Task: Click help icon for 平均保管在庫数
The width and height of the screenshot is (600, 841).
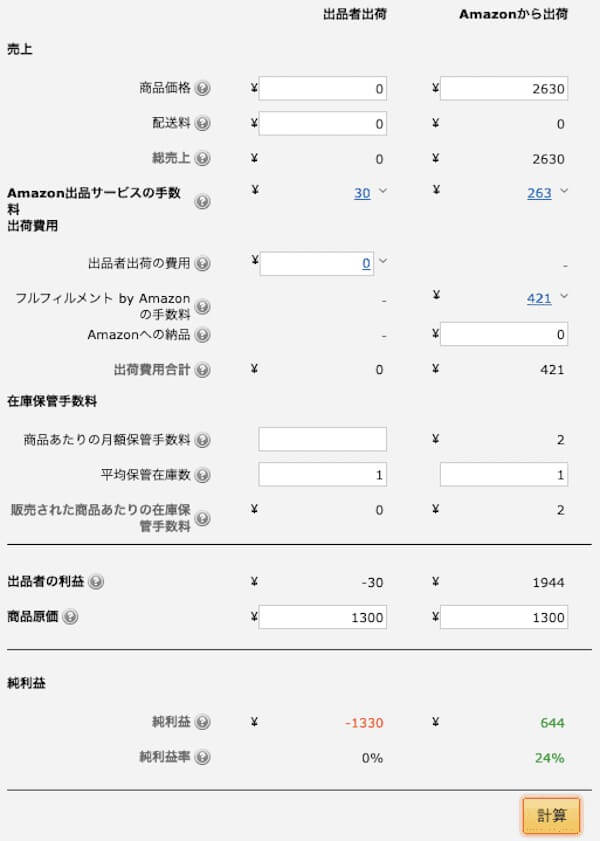Action: 202,475
